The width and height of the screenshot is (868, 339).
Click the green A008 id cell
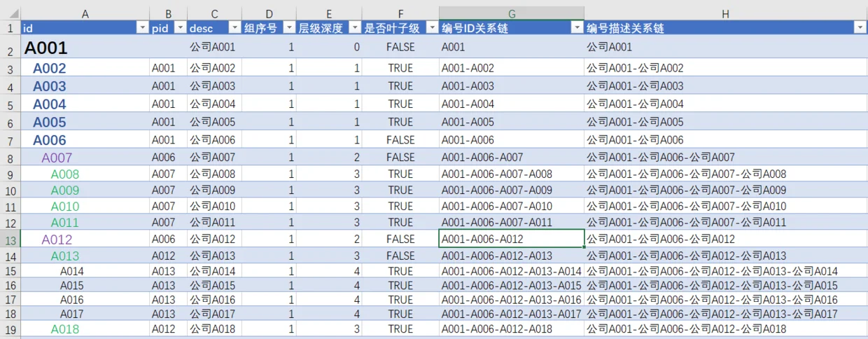[85, 174]
